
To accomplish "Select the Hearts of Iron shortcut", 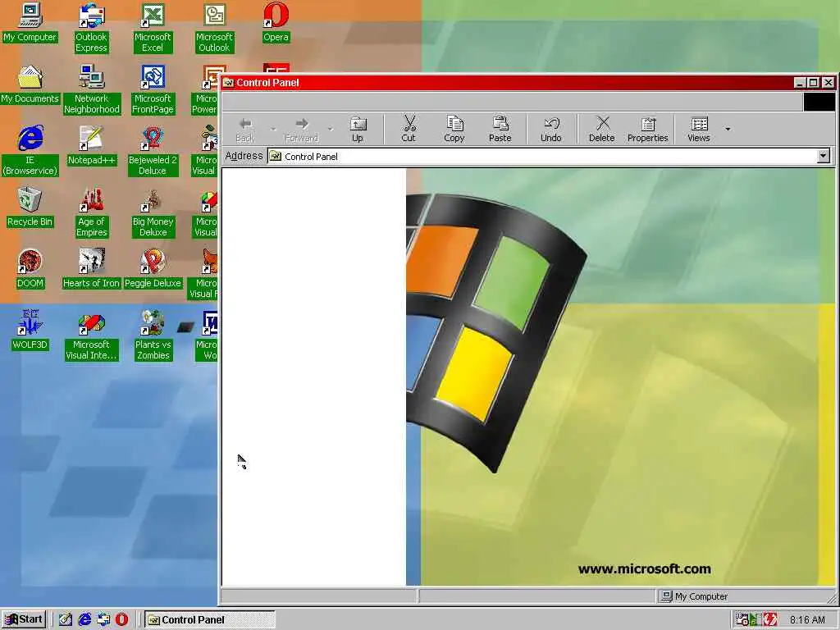I will coord(92,269).
